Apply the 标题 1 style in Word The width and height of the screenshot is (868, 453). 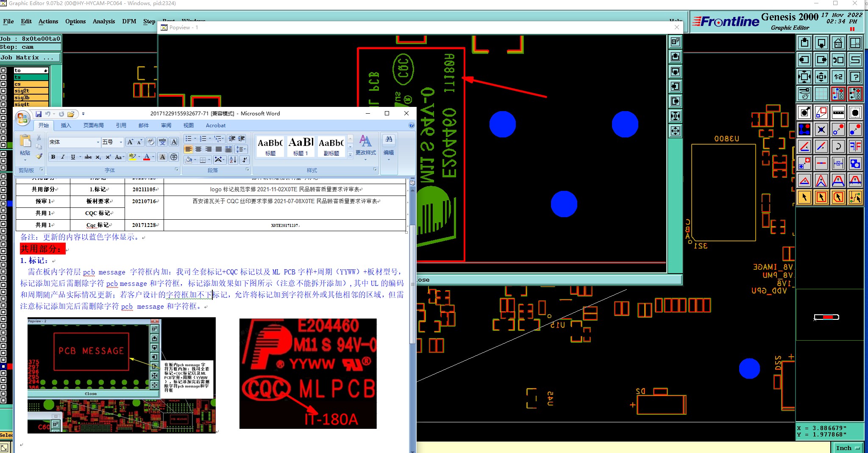[x=300, y=146]
